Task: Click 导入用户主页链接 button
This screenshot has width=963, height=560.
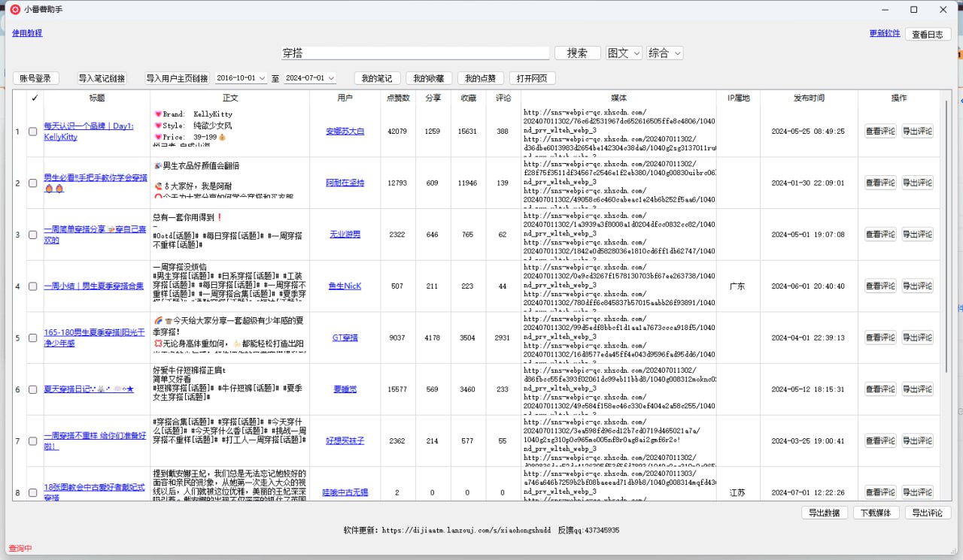Action: pos(178,78)
